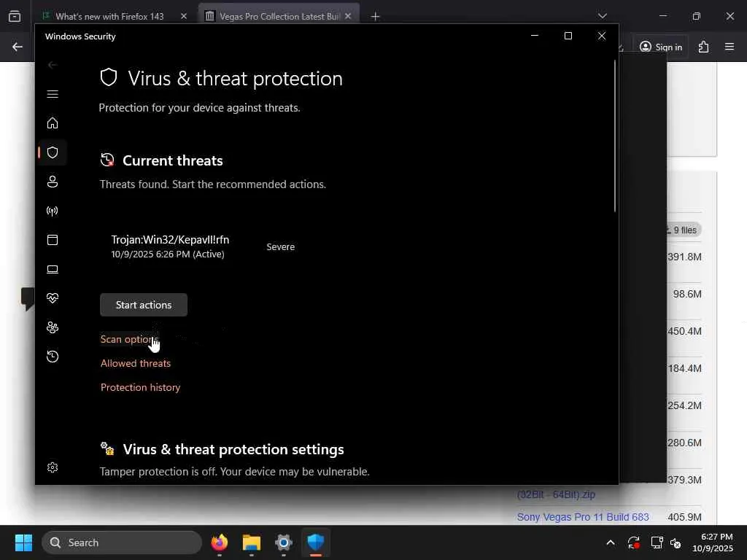Open Firefox list all tabs dropdown

point(602,16)
